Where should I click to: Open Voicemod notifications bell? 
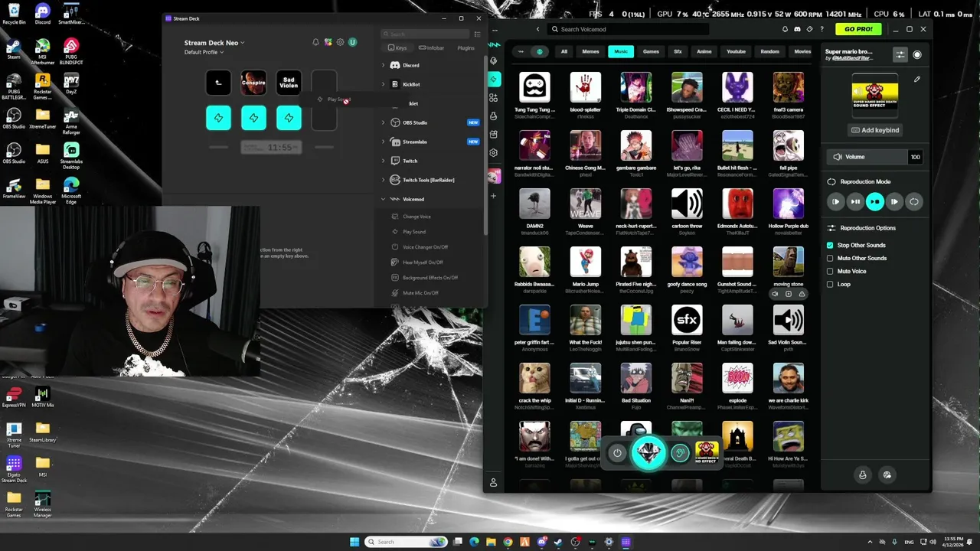785,29
